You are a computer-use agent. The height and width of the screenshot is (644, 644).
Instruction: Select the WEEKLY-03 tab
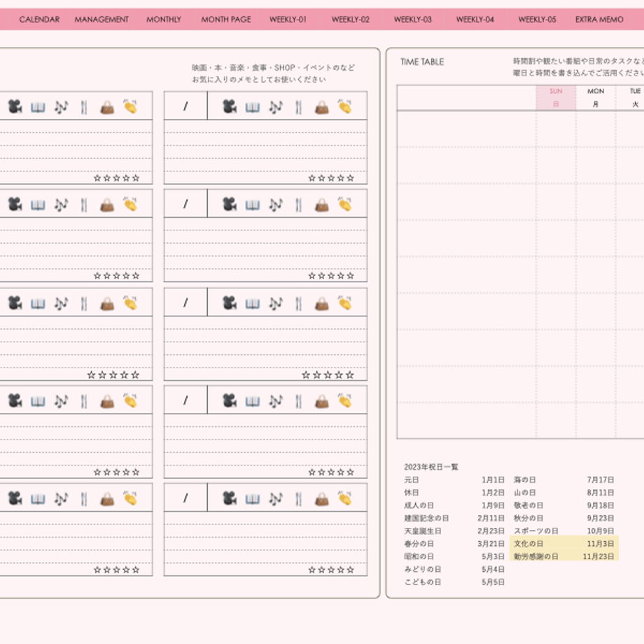coord(413,20)
